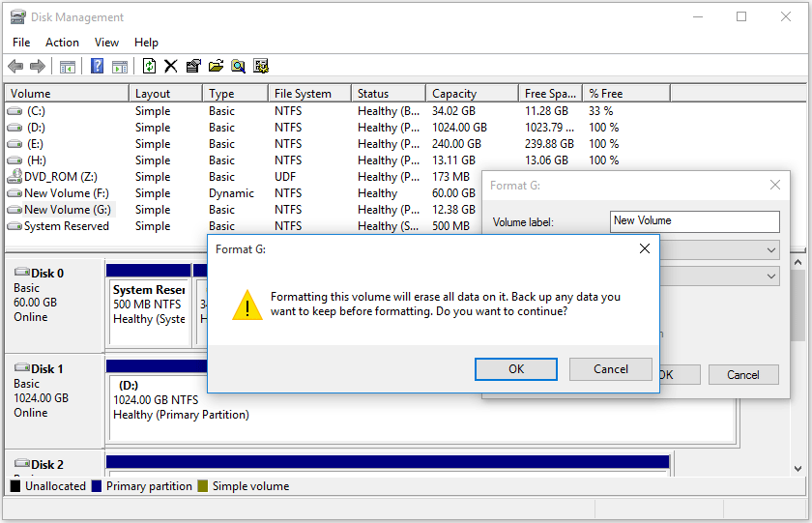The image size is (812, 523).
Task: Sort by the Free Space column header
Action: (x=550, y=94)
